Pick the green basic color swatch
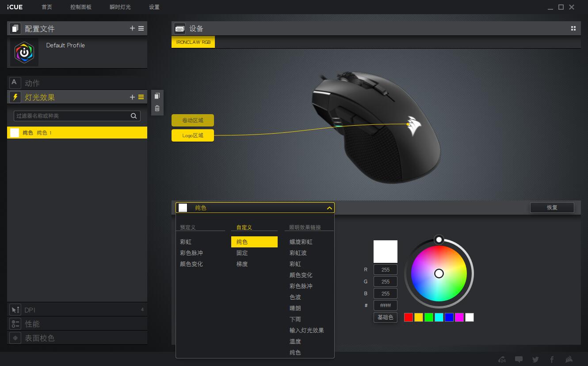This screenshot has width=588, height=366. 429,317
